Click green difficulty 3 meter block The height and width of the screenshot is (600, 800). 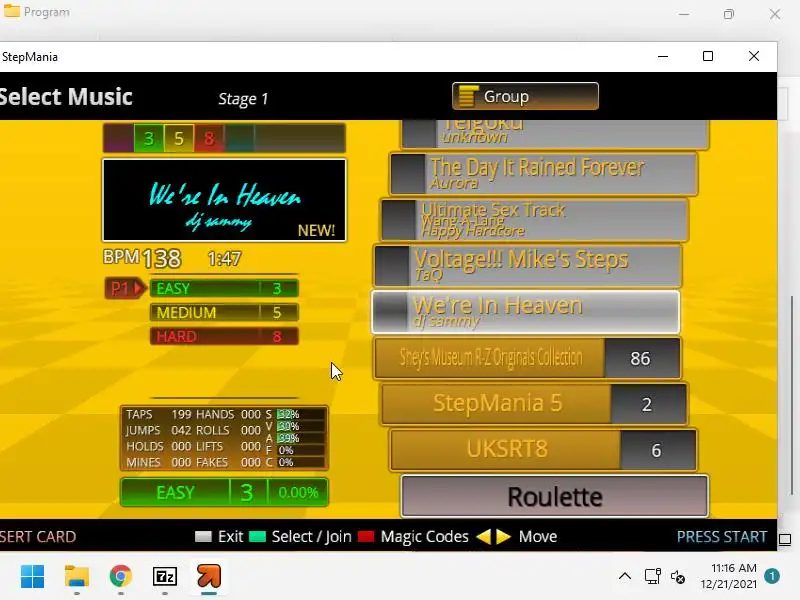pyautogui.click(x=148, y=138)
